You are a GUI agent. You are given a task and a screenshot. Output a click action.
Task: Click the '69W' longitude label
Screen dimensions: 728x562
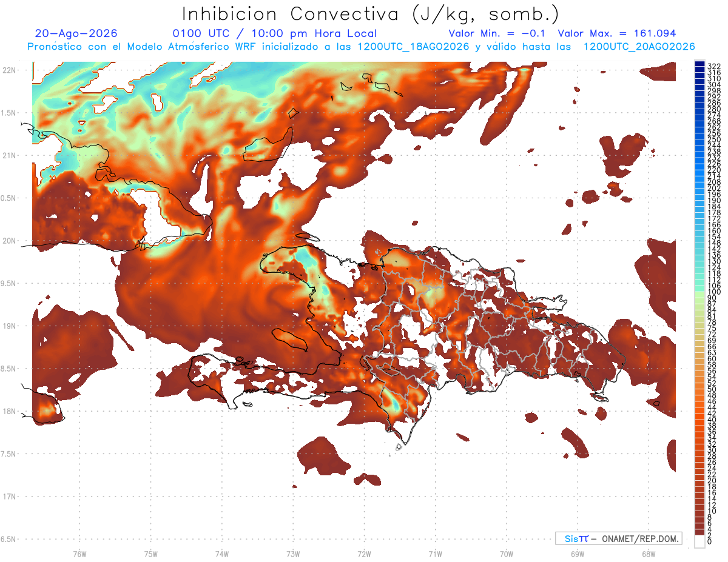coord(578,554)
